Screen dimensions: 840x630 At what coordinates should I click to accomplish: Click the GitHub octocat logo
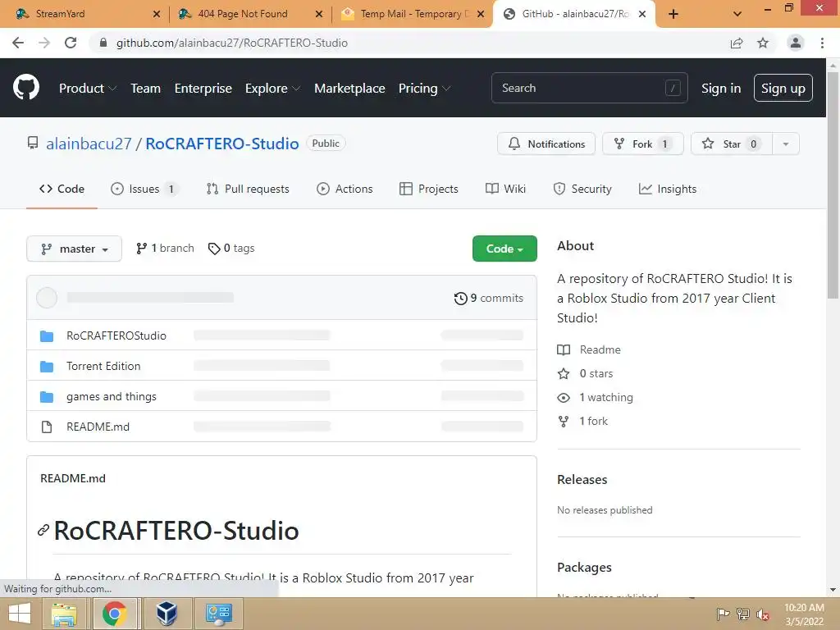[x=26, y=88]
